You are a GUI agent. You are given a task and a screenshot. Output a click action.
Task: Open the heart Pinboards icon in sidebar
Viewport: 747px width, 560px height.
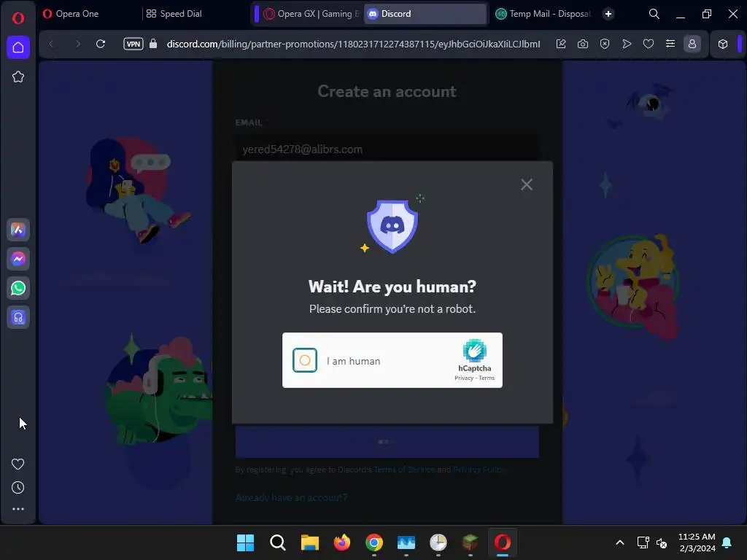coord(18,464)
